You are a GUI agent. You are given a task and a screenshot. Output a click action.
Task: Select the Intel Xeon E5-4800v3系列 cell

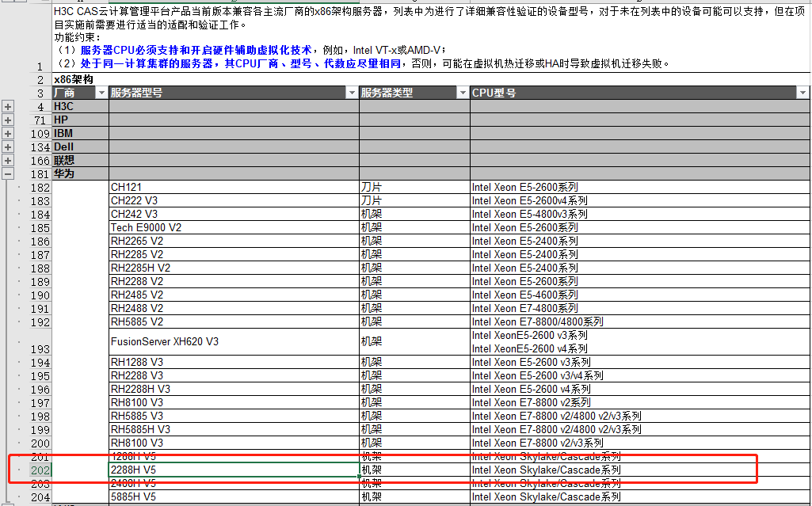pos(640,214)
